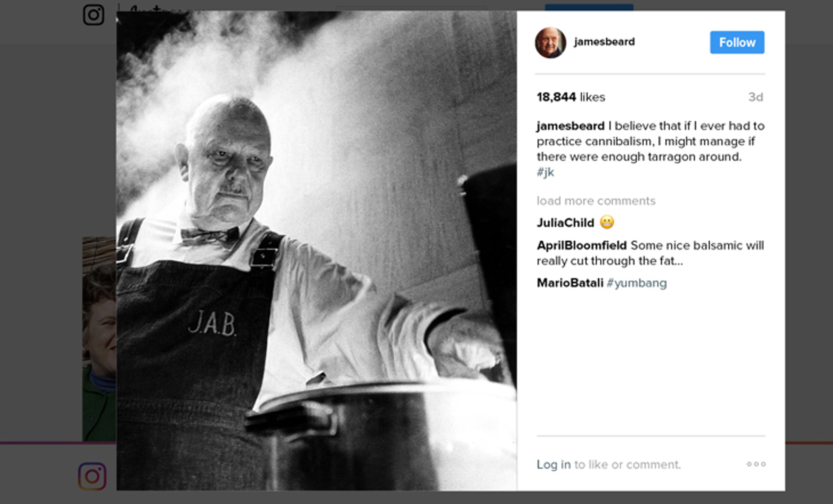Click the 3d post timestamp
Screen dimensions: 833x504
756,97
